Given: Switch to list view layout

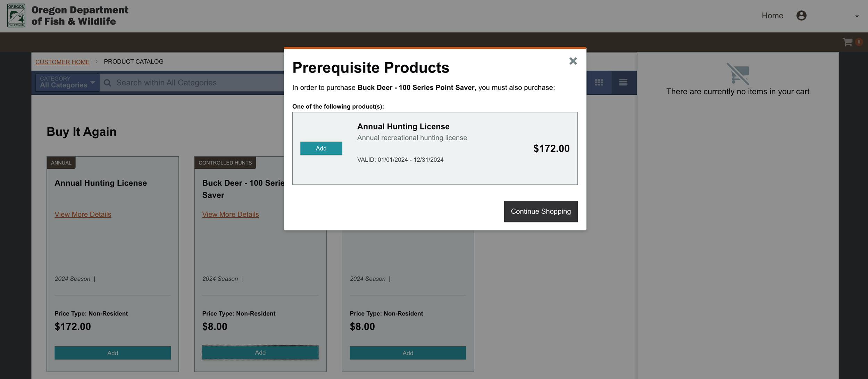Looking at the screenshot, I should (623, 83).
